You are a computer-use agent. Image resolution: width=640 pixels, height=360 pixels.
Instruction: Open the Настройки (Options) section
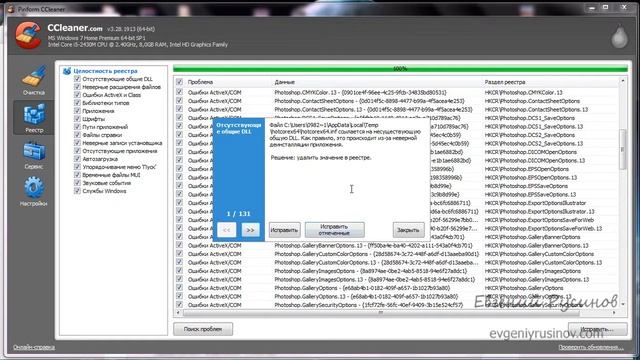pyautogui.click(x=33, y=191)
